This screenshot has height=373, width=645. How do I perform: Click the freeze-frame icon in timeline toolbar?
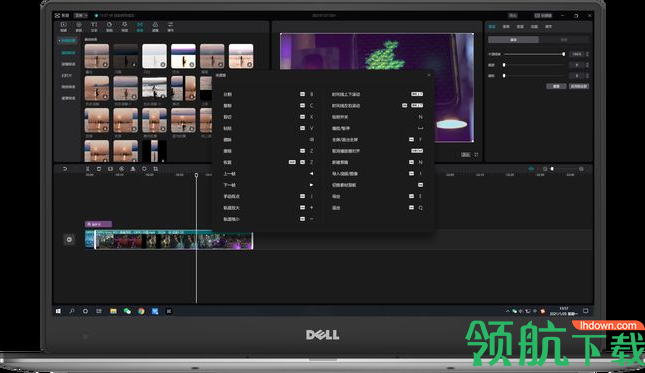[x=110, y=169]
